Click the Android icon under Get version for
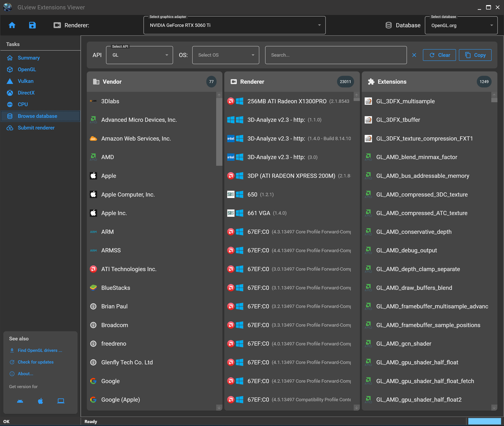The image size is (504, 426). point(20,401)
